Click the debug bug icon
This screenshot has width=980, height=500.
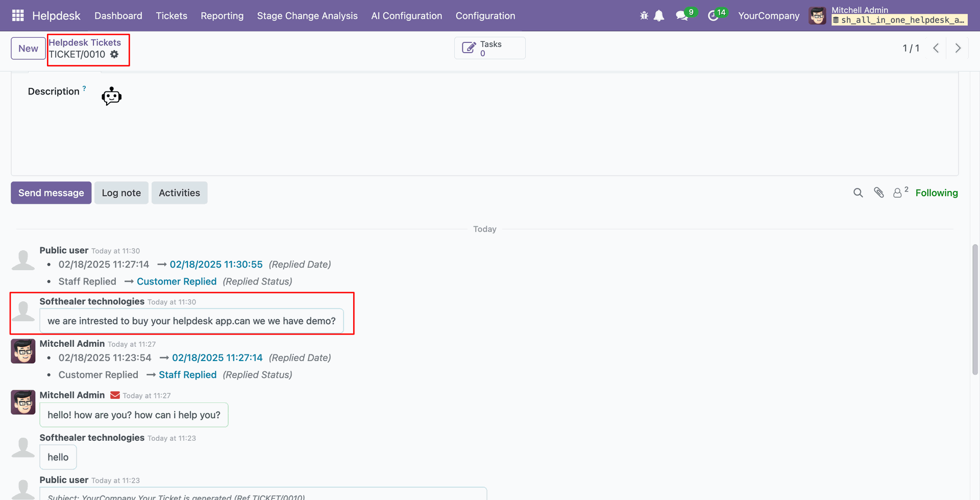click(644, 16)
